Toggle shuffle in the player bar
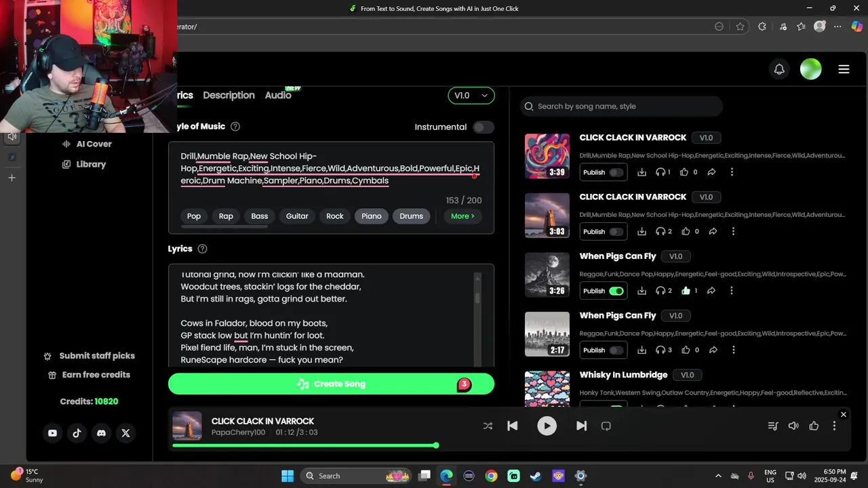 point(488,426)
